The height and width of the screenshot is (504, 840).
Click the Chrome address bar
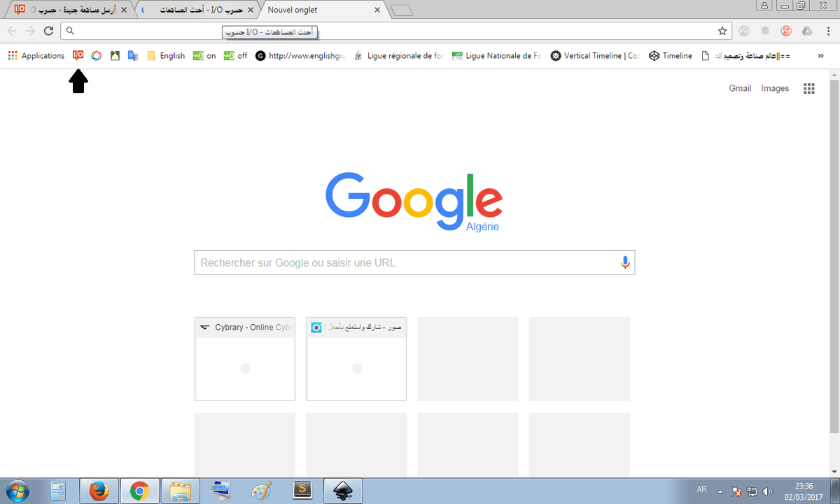pyautogui.click(x=398, y=31)
